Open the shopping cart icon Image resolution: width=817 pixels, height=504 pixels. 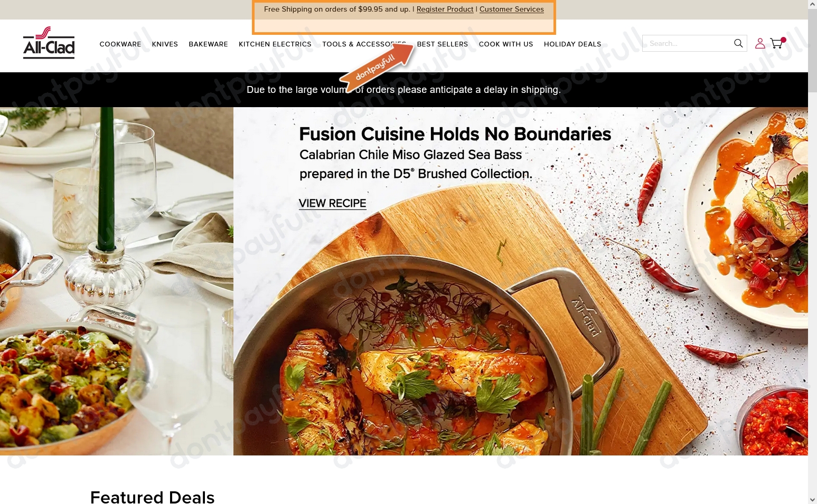coord(777,43)
